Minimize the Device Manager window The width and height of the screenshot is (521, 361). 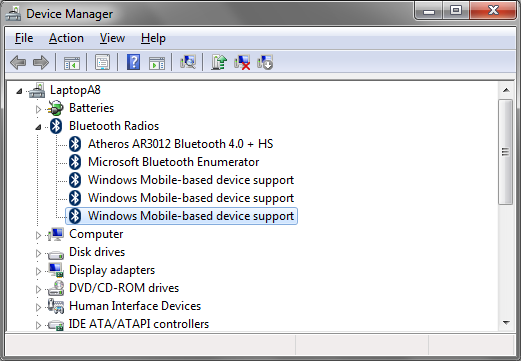(x=429, y=11)
